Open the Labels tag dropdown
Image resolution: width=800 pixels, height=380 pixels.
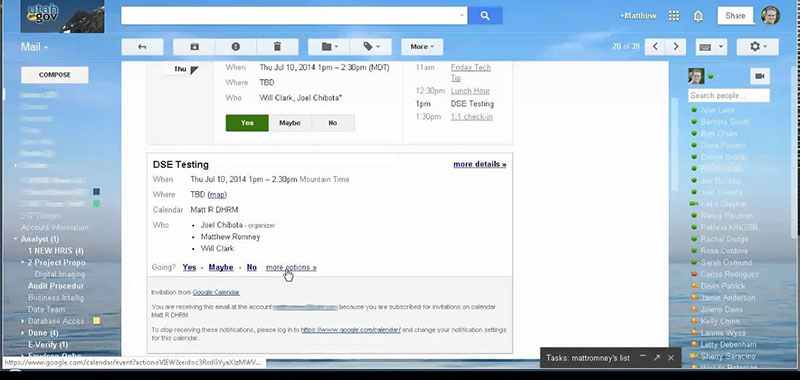point(371,47)
